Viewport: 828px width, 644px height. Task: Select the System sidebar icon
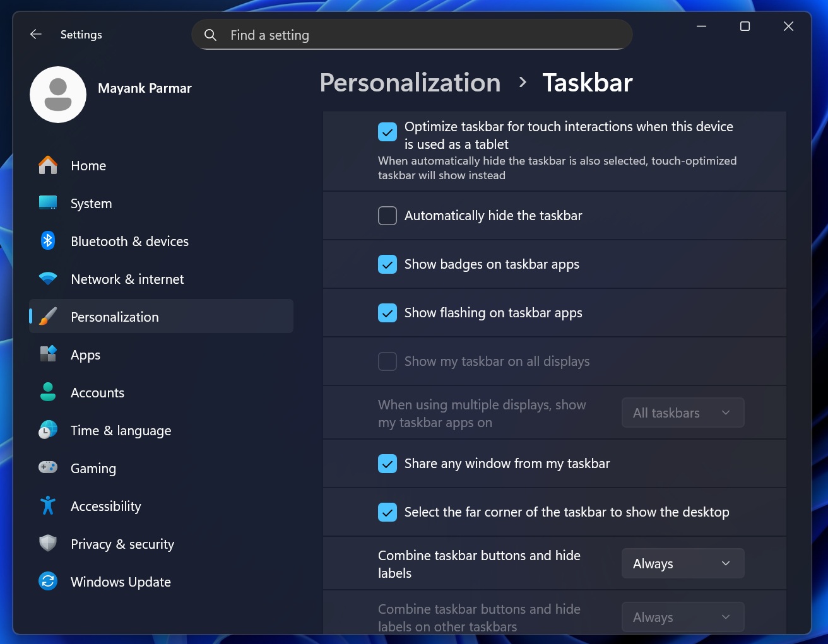click(47, 203)
